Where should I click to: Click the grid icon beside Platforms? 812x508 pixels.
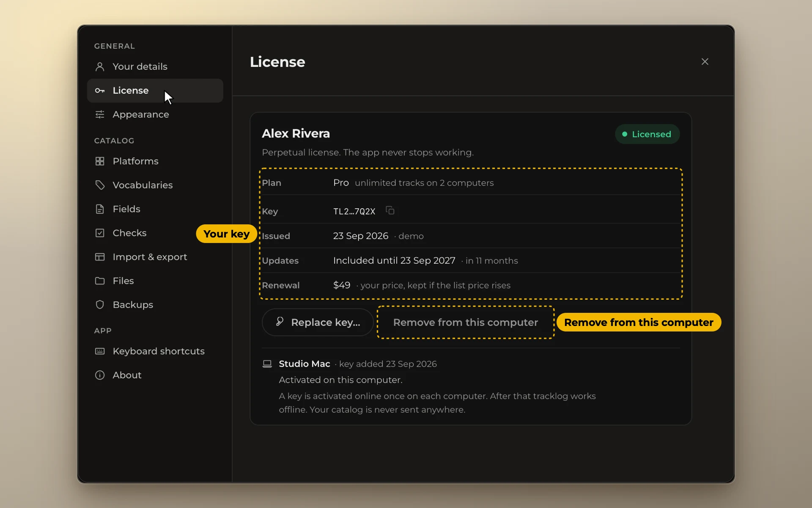(100, 161)
